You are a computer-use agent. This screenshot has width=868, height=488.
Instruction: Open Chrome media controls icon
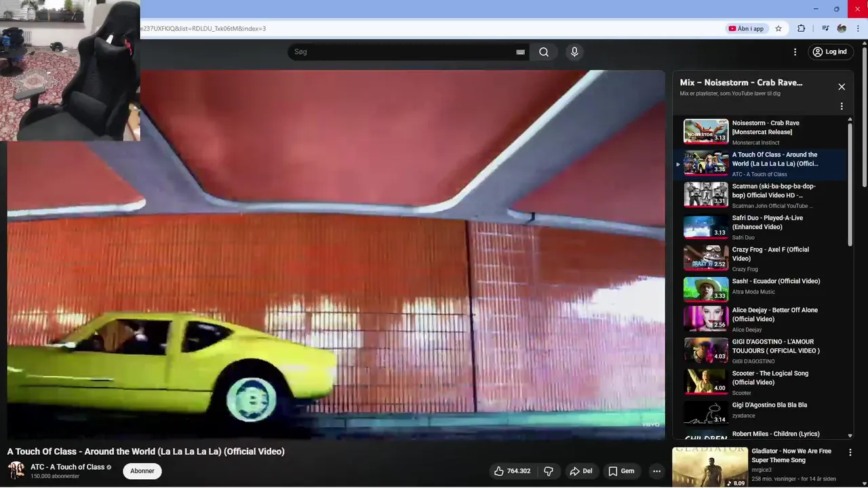(x=825, y=28)
